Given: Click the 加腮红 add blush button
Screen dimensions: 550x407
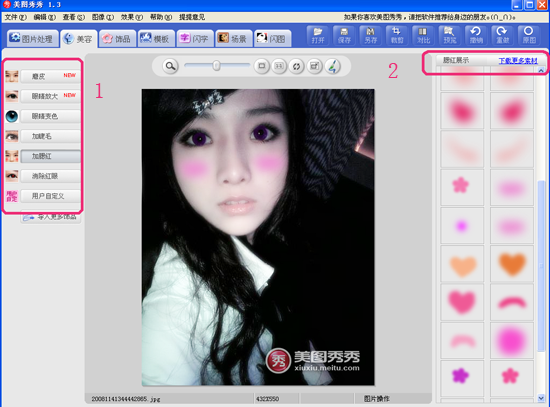Looking at the screenshot, I should pos(51,156).
